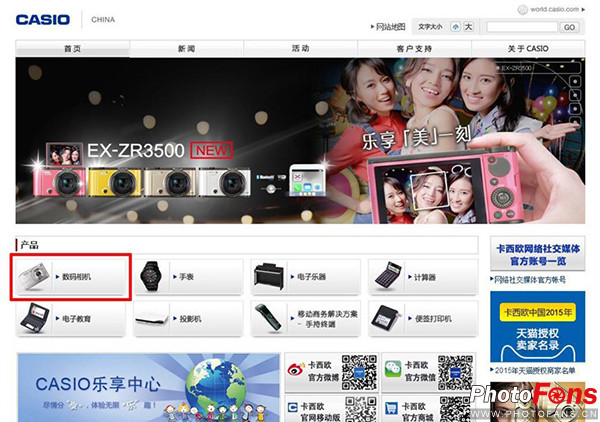This screenshot has height=422, width=600.
Task: Set text size to large (大)
Action: [468, 27]
